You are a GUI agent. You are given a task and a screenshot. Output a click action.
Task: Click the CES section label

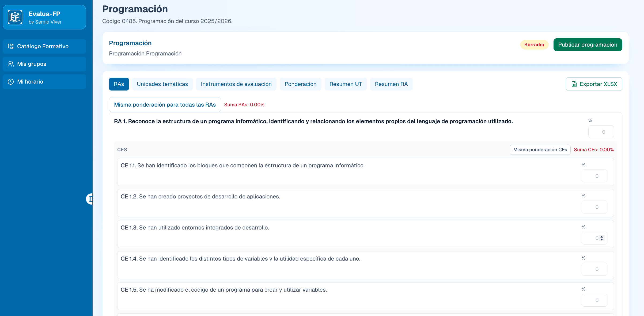(122, 150)
